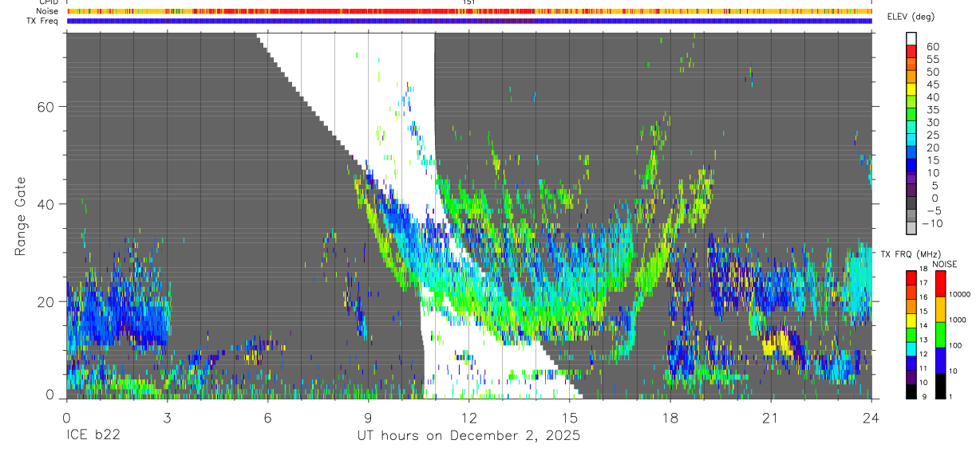The height and width of the screenshot is (452, 980).
Task: Click the NOISE legend title
Action: (945, 263)
